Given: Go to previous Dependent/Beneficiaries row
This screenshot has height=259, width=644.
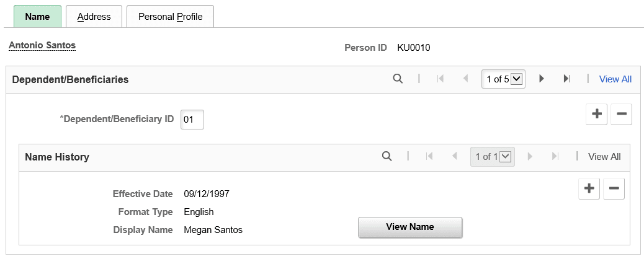Looking at the screenshot, I should [x=465, y=79].
